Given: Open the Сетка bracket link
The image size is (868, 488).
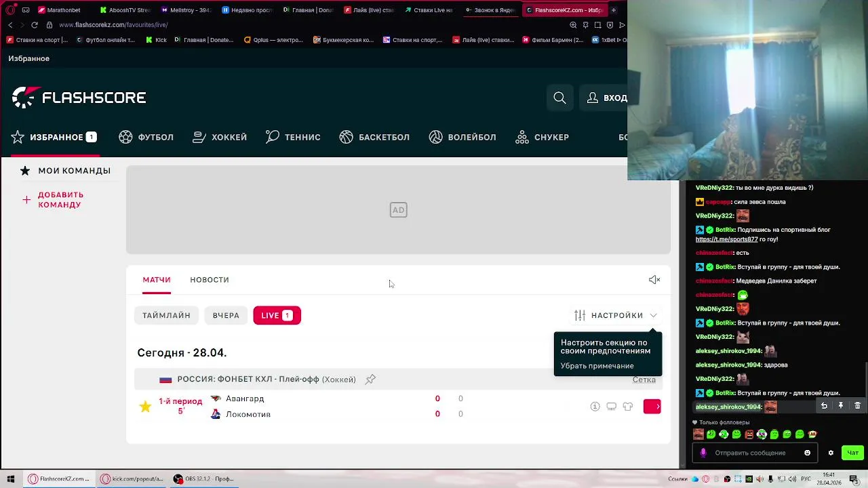Looking at the screenshot, I should click(x=644, y=380).
